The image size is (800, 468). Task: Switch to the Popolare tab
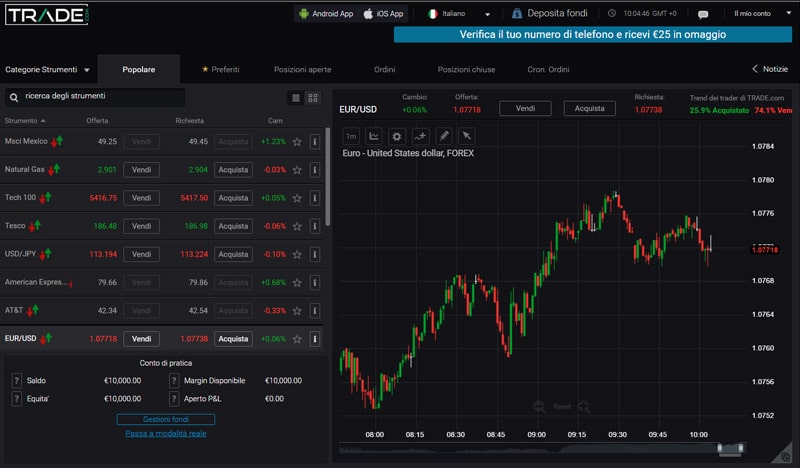click(139, 69)
